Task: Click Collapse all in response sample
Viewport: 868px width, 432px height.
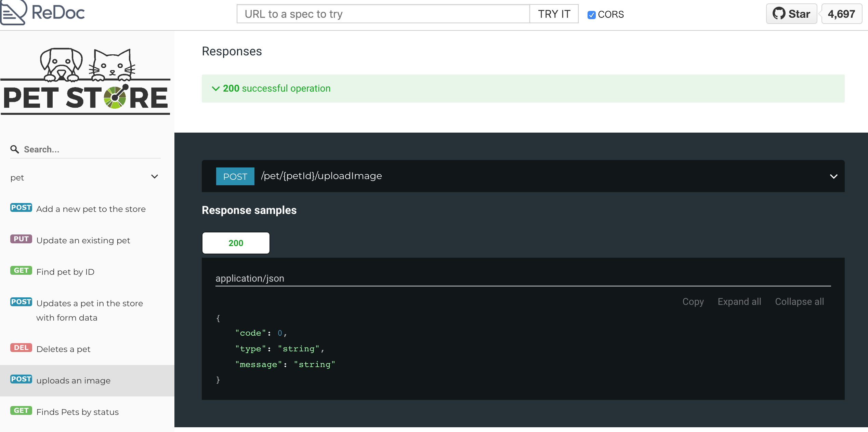Action: click(x=799, y=302)
